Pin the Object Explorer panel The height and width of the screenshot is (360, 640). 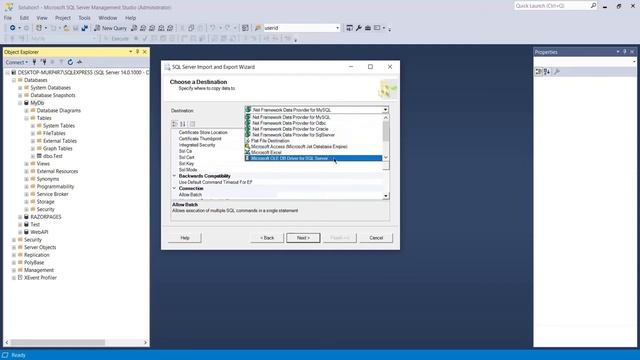tap(138, 52)
